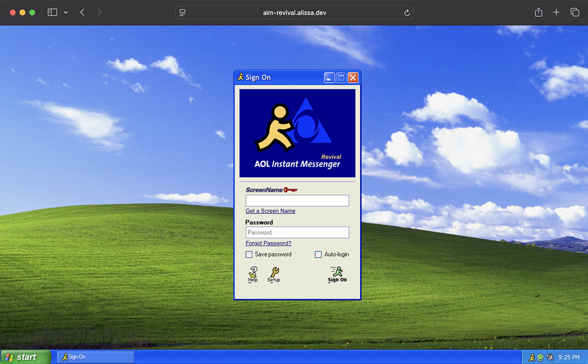
Task: Click the Sign On running man button
Action: click(337, 274)
